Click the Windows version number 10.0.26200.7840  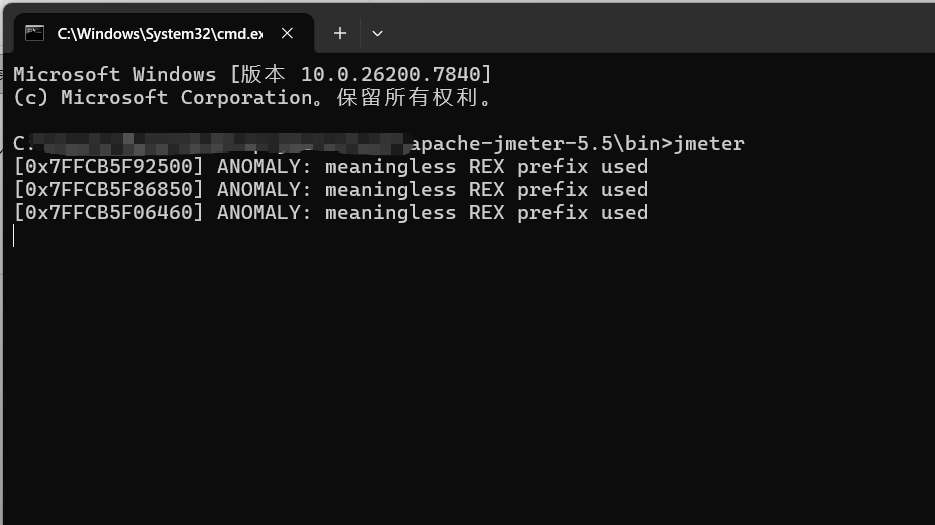(396, 74)
